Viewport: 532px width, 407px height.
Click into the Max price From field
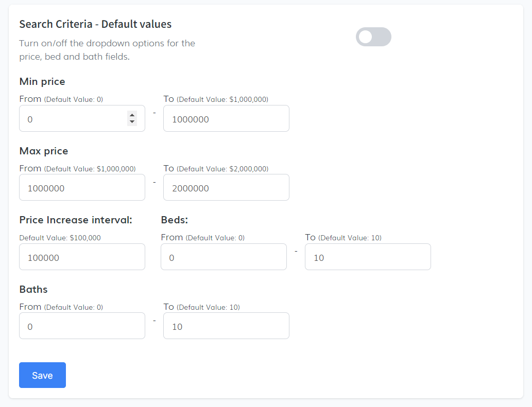[82, 188]
